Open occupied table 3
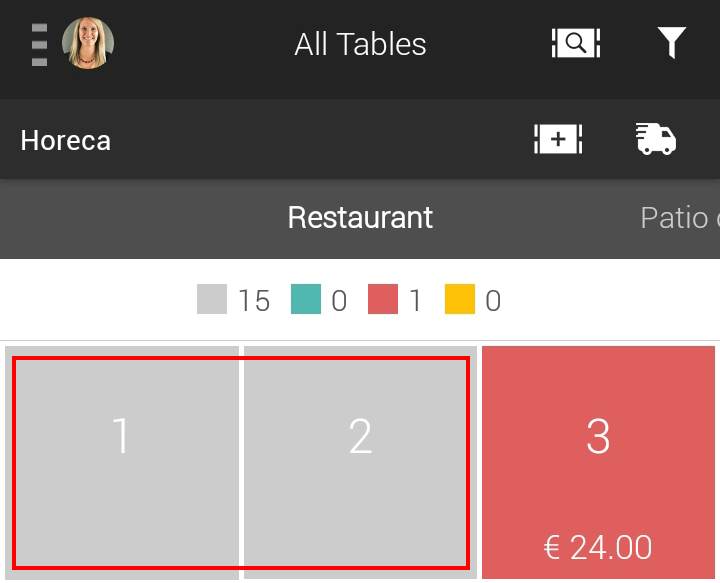Screen dimensions: 720x583 point(598,463)
